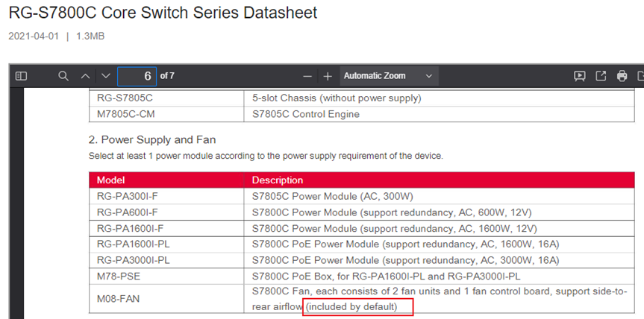This screenshot has height=319, width=644.
Task: Zoom in with the plus icon
Action: pyautogui.click(x=328, y=76)
